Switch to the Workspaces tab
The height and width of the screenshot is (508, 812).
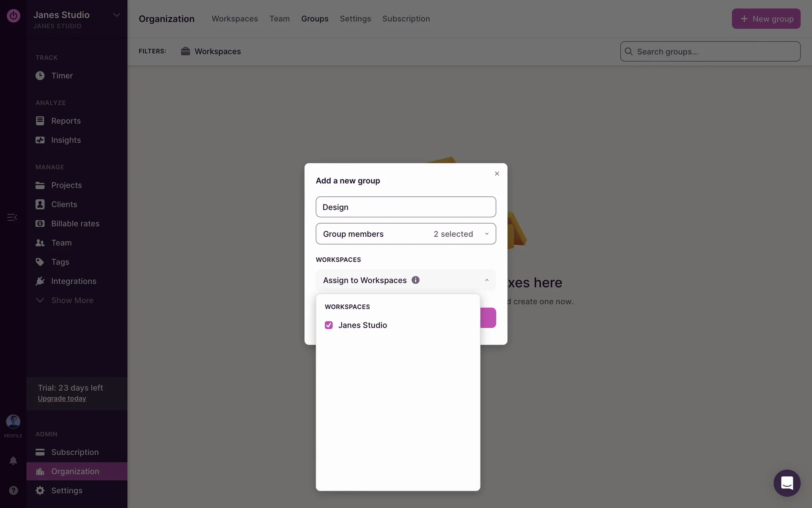[234, 19]
